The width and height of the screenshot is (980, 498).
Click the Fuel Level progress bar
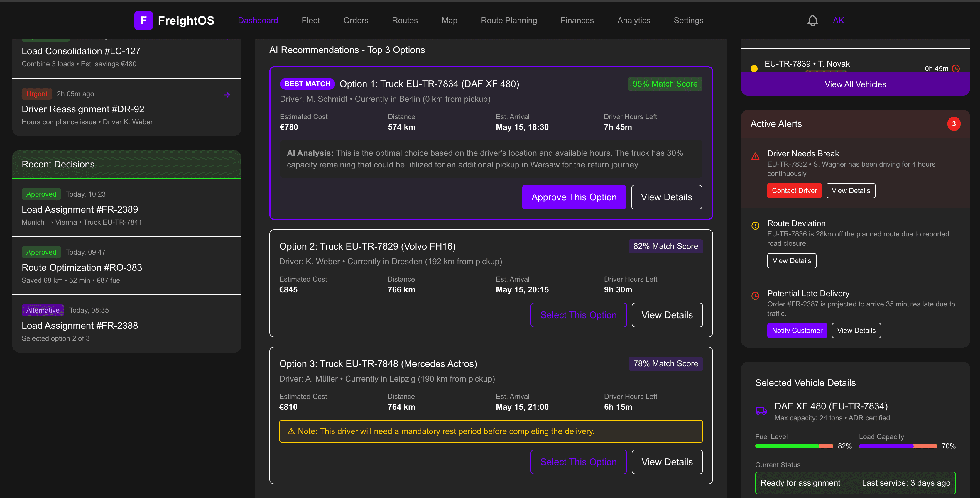(794, 446)
